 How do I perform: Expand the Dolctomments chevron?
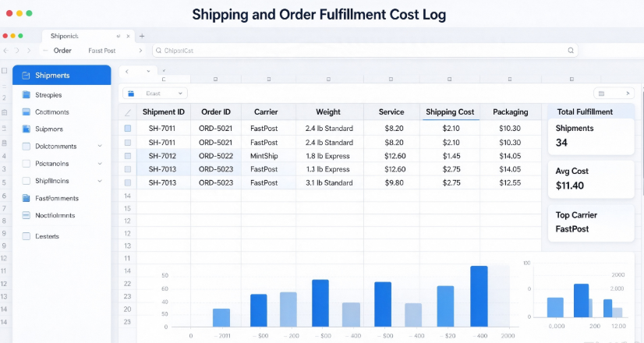point(100,146)
